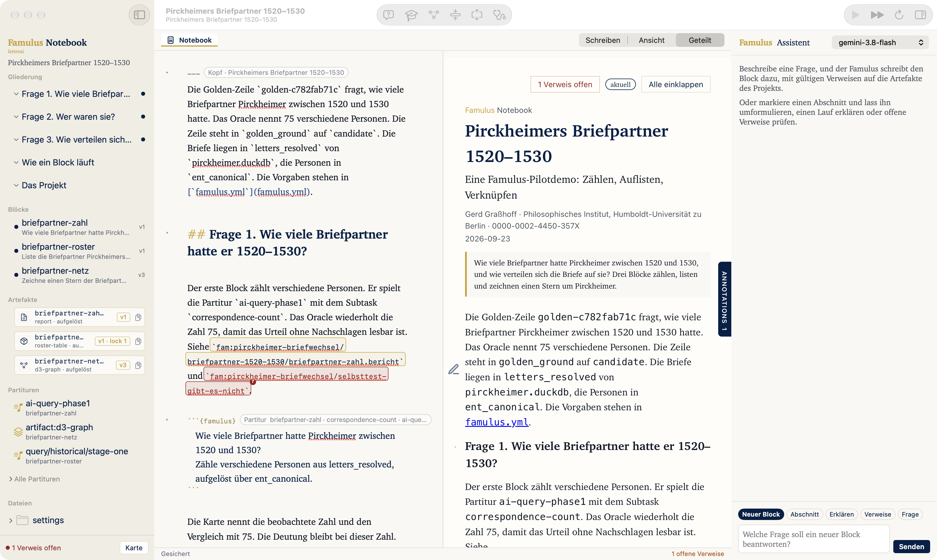Select the Abschnitt assistant mode
Screen dimensions: 937x560
[x=805, y=514]
